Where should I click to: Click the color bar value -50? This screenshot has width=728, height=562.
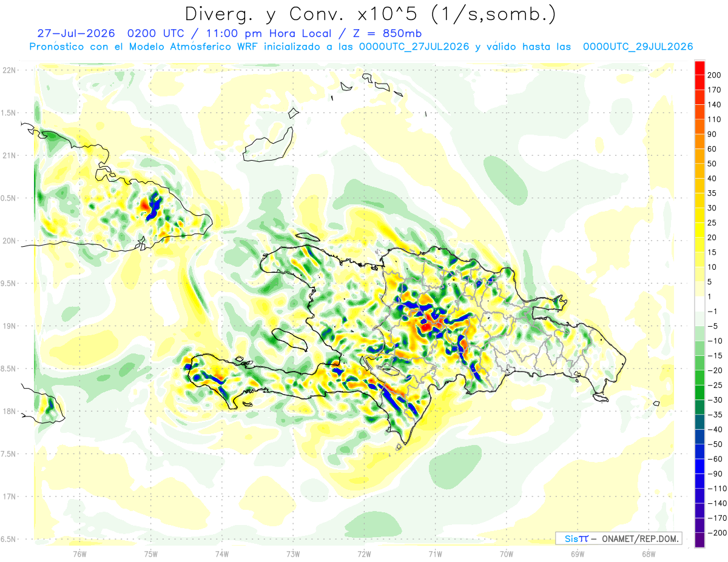click(715, 444)
